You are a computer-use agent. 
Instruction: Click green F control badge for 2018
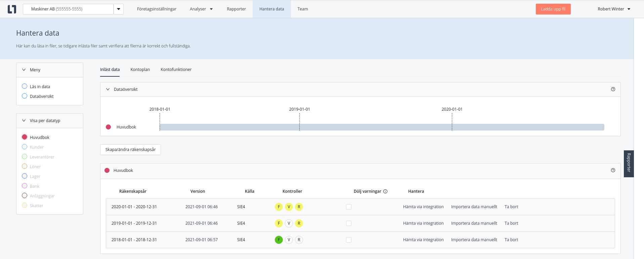(x=278, y=240)
